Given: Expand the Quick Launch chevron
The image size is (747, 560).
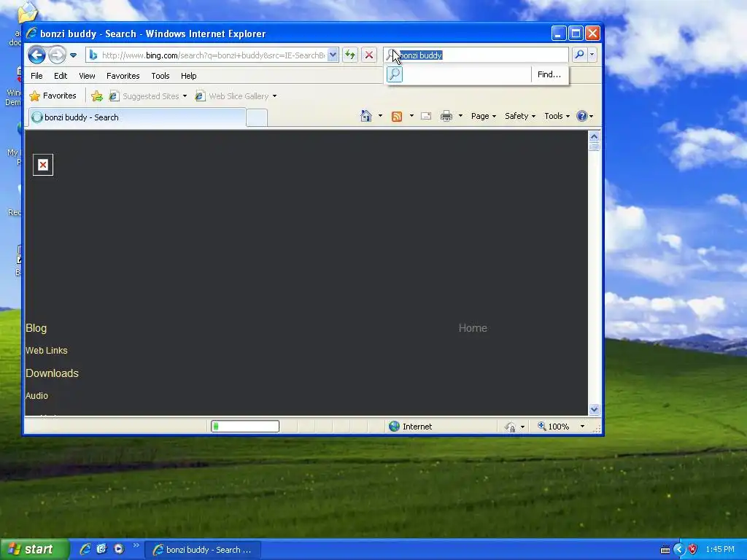Looking at the screenshot, I should point(136,545).
